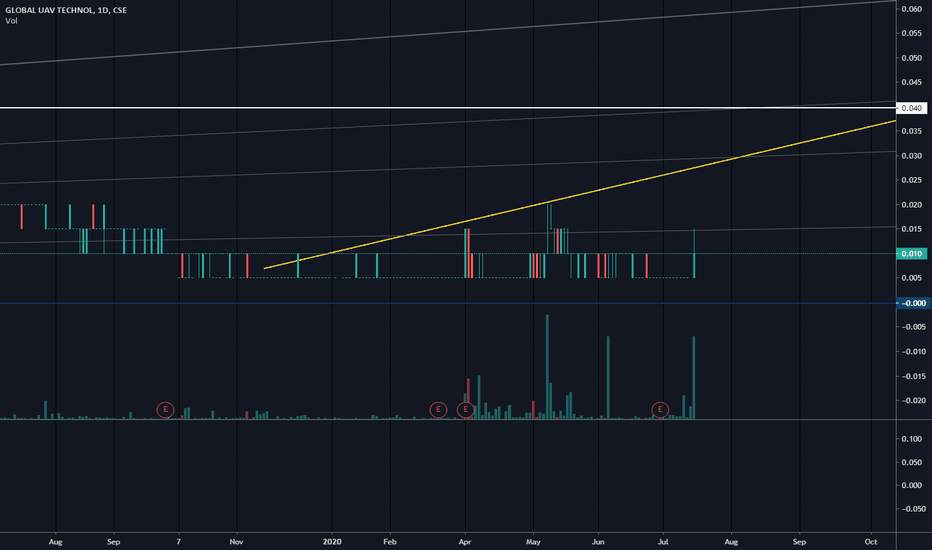
Task: Click the earnings E marker directly above Apr label
Action: (465, 410)
